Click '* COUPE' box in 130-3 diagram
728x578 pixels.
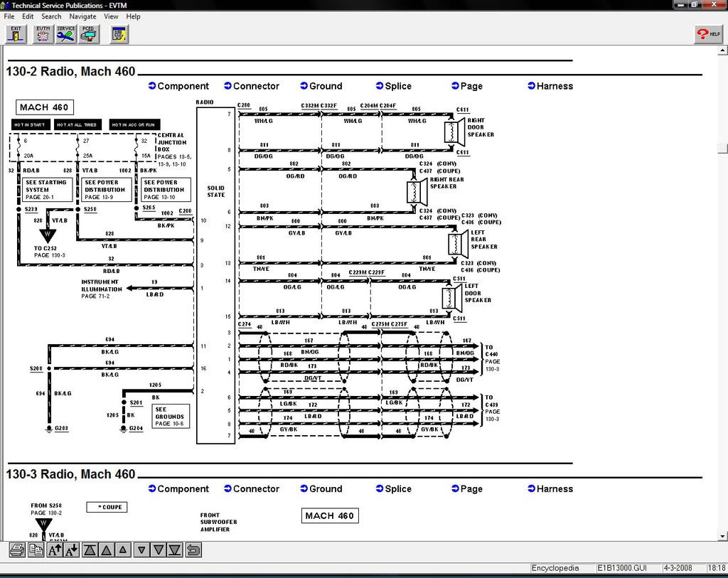(107, 507)
